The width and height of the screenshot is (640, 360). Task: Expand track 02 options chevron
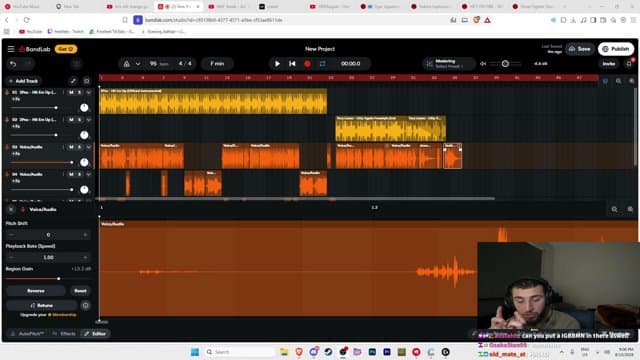pyautogui.click(x=89, y=120)
